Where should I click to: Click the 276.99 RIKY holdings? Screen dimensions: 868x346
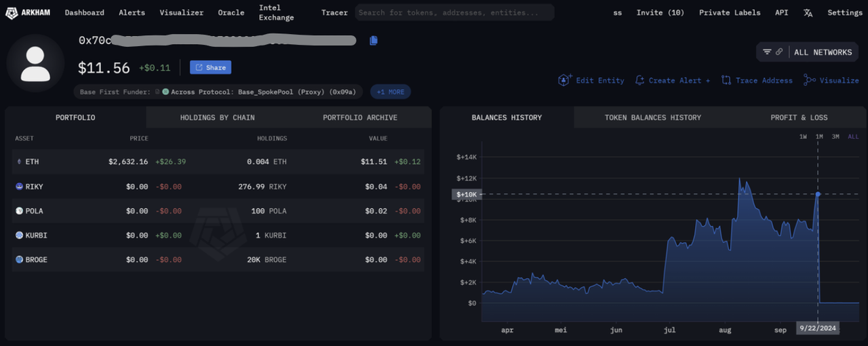pos(262,187)
